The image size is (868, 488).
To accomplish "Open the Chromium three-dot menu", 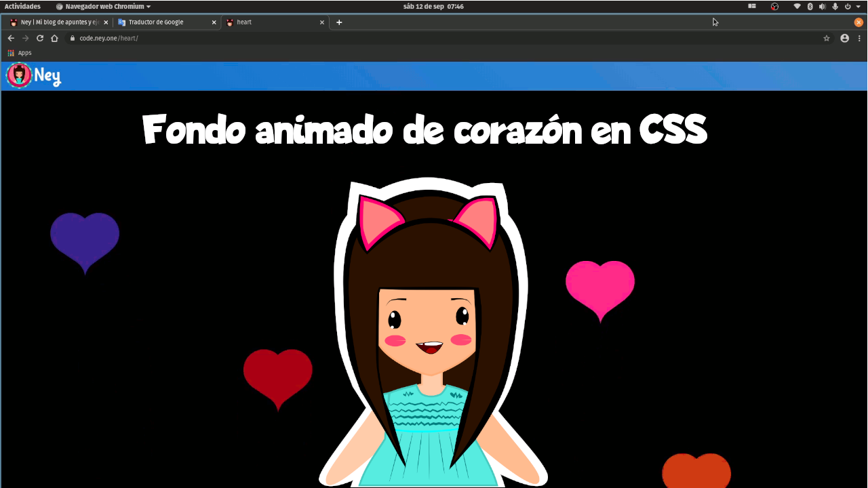I will pyautogui.click(x=859, y=38).
